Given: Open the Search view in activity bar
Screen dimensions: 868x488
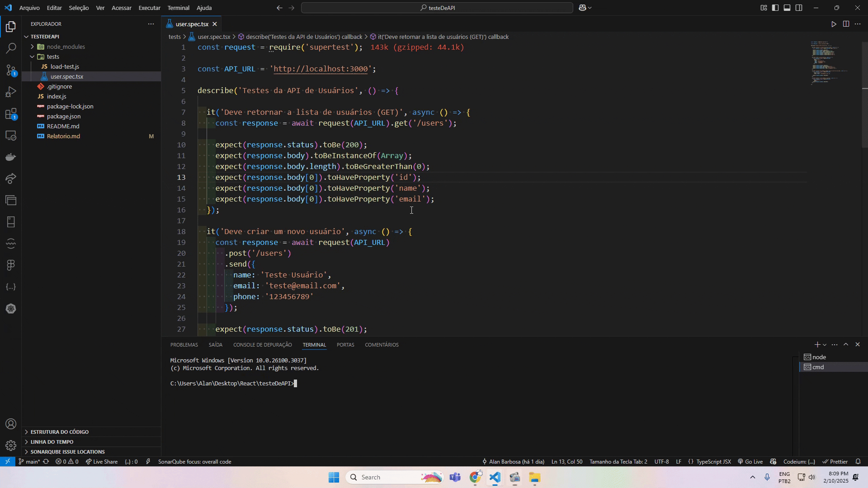Looking at the screenshot, I should tap(11, 48).
